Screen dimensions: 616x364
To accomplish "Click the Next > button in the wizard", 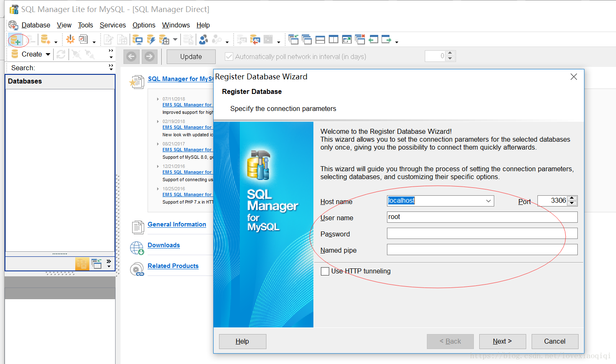I will [x=503, y=342].
